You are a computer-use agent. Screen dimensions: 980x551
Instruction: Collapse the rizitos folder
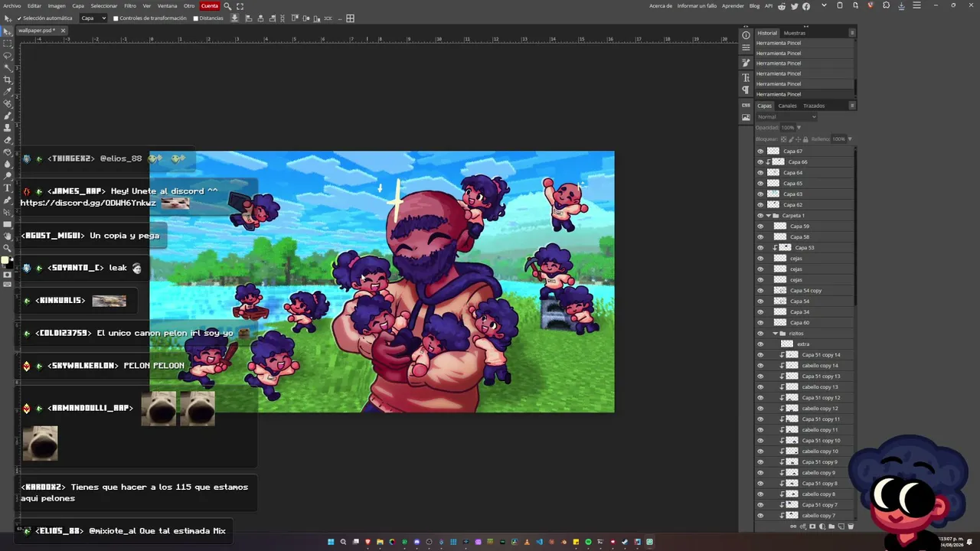[x=775, y=334]
